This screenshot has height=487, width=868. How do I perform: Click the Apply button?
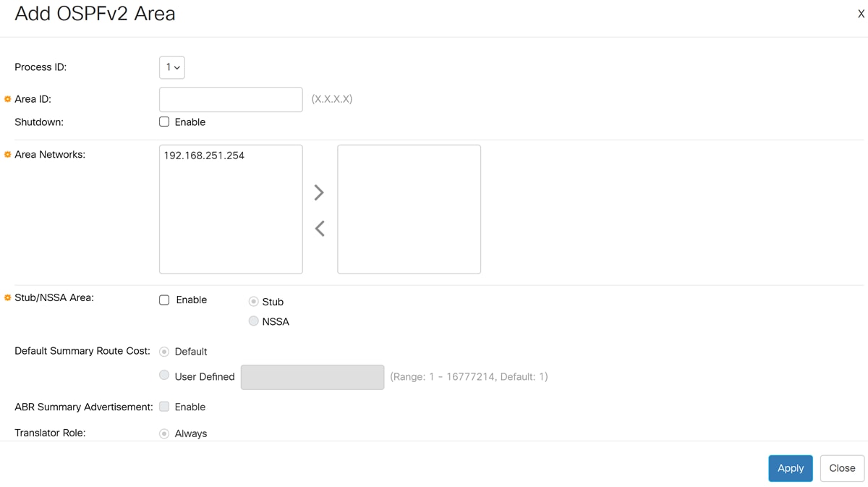[790, 468]
